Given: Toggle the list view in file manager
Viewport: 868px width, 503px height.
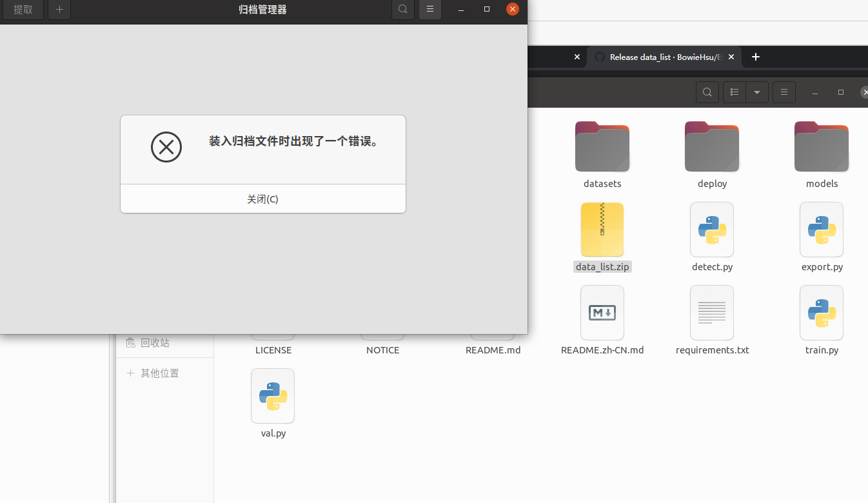Looking at the screenshot, I should (734, 92).
